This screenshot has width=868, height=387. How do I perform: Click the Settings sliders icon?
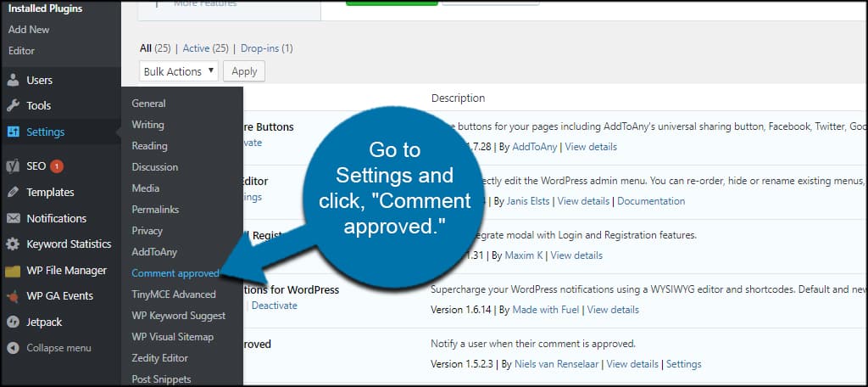(14, 132)
